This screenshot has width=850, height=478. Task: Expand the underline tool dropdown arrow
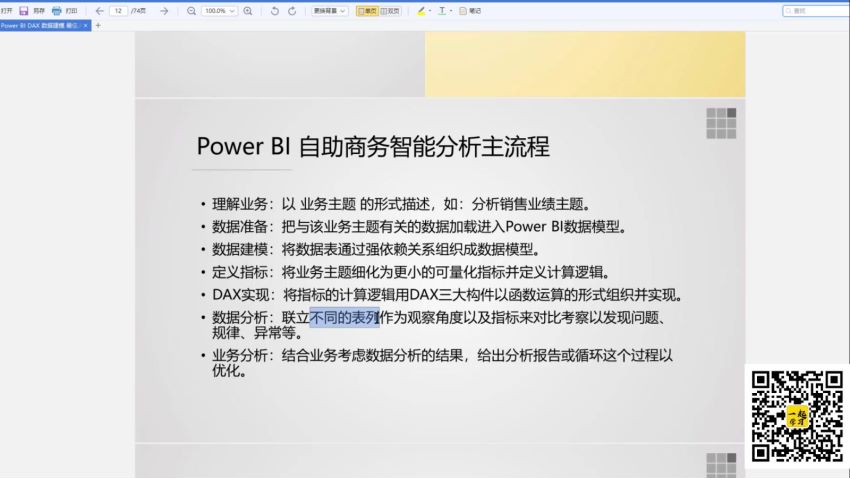click(450, 11)
